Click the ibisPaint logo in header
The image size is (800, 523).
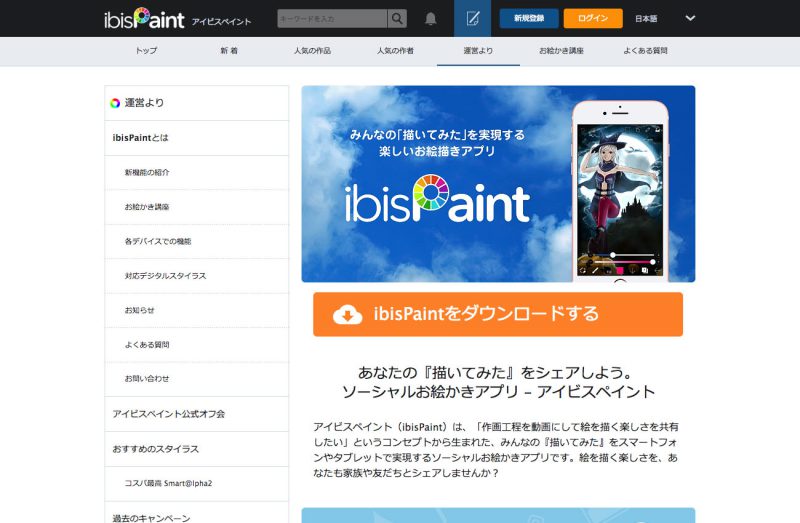[x=144, y=18]
